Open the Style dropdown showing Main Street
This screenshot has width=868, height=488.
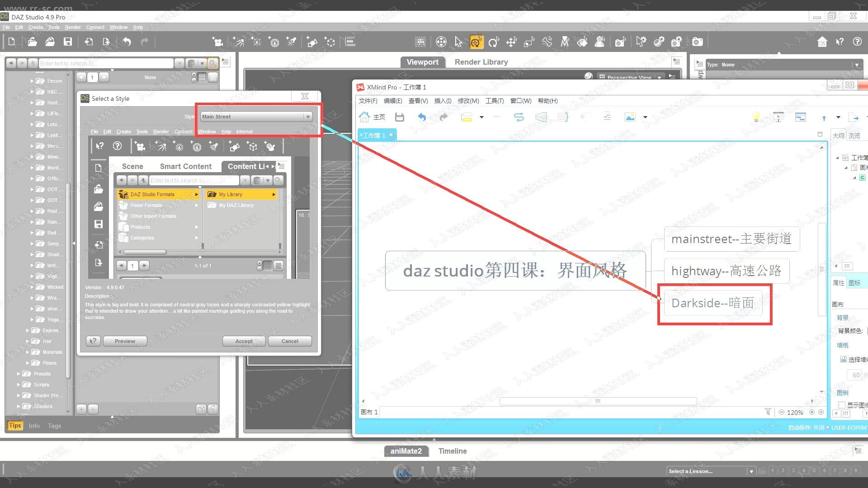click(256, 117)
